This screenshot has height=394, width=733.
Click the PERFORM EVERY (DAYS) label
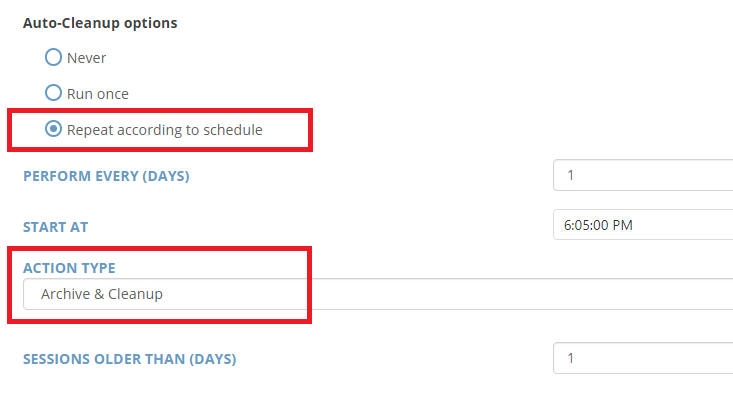pos(106,176)
